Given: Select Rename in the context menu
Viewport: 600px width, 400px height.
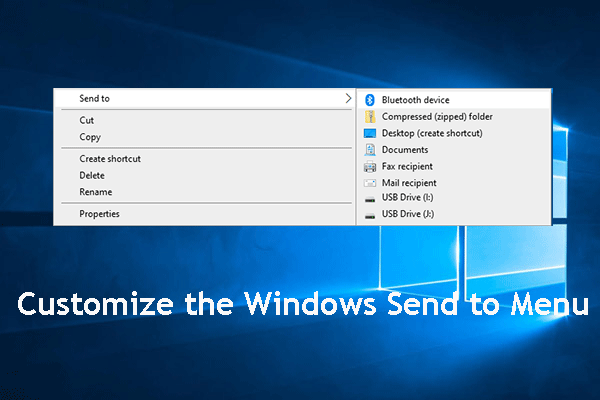Looking at the screenshot, I should point(205,192).
